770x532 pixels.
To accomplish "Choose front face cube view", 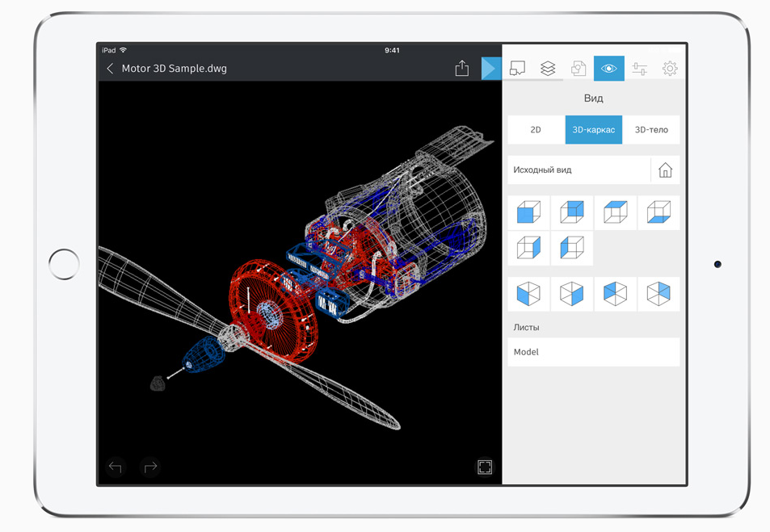I will 529,212.
